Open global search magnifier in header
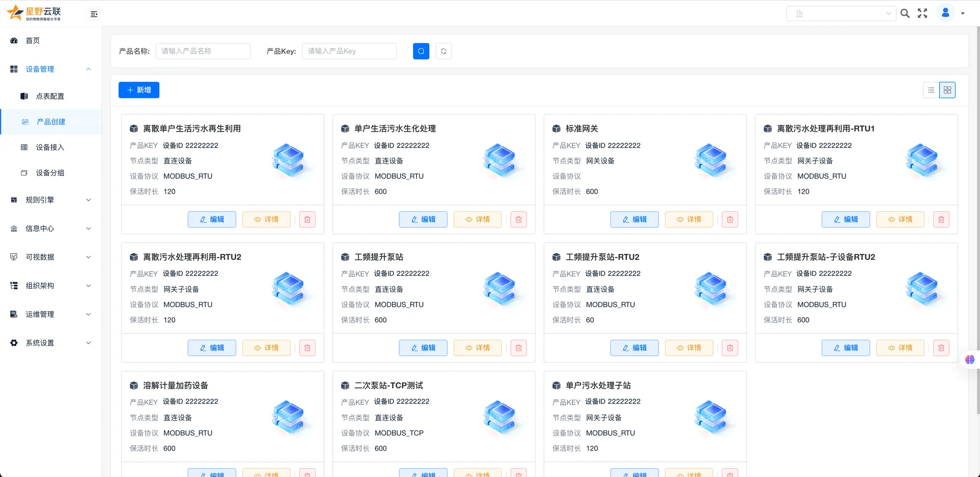 point(905,14)
